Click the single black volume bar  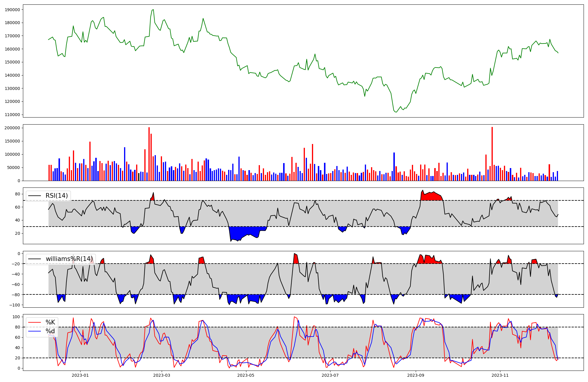point(139,177)
